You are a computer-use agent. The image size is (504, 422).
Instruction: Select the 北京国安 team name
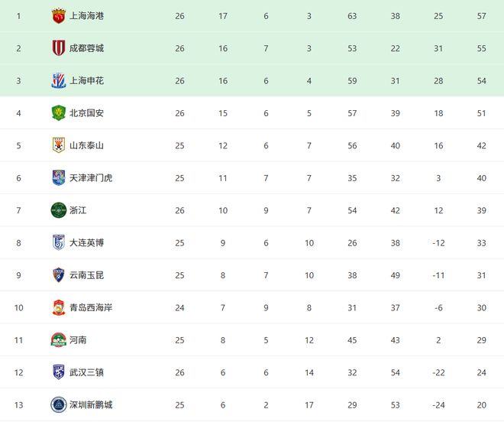click(86, 113)
